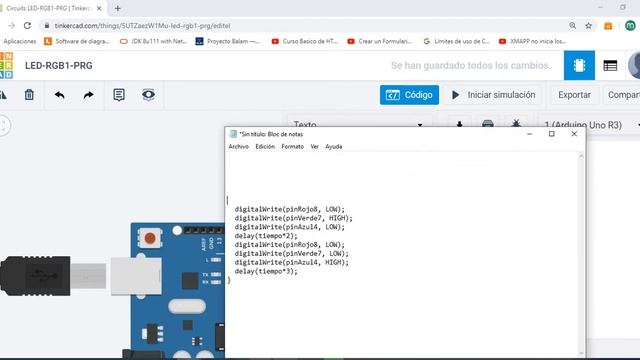Screen dimensions: 640x360
Task: Reload the browser page
Action: [x=27, y=26]
